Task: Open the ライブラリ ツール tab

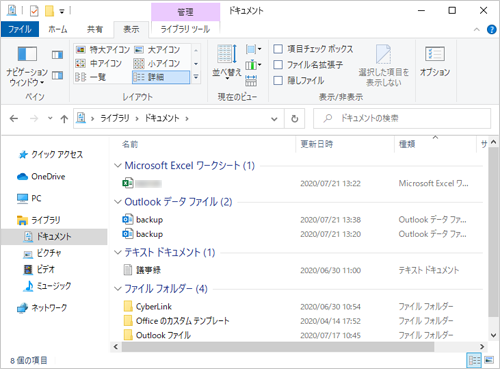Action: (185, 29)
